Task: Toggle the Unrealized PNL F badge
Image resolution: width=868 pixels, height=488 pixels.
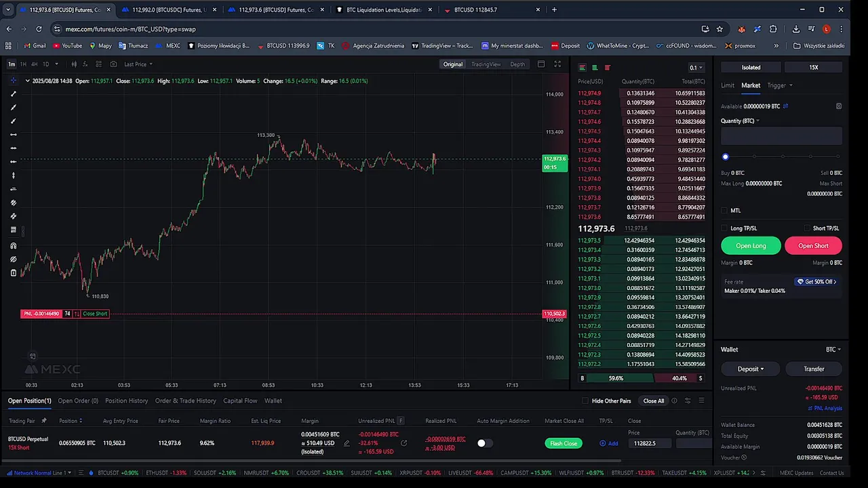Action: click(401, 421)
